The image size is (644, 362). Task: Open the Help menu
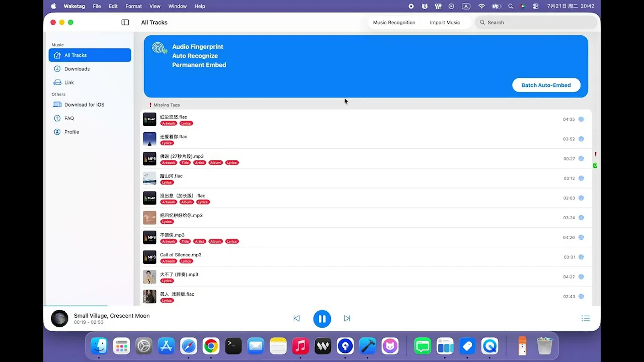click(200, 6)
